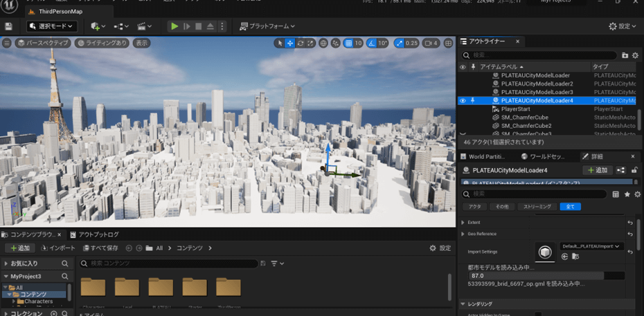Viewport: 644px width, 316px height.
Task: Open the 選択モード dropdown
Action: (x=51, y=26)
